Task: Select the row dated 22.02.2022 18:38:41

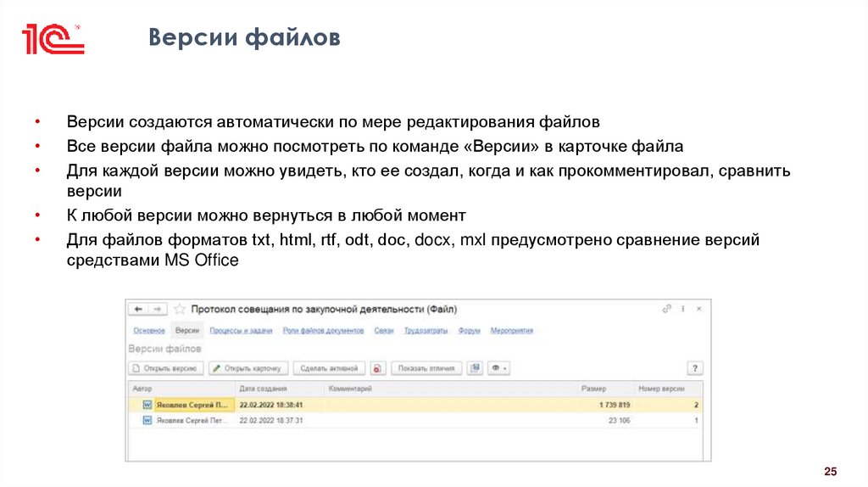Action: (415, 405)
